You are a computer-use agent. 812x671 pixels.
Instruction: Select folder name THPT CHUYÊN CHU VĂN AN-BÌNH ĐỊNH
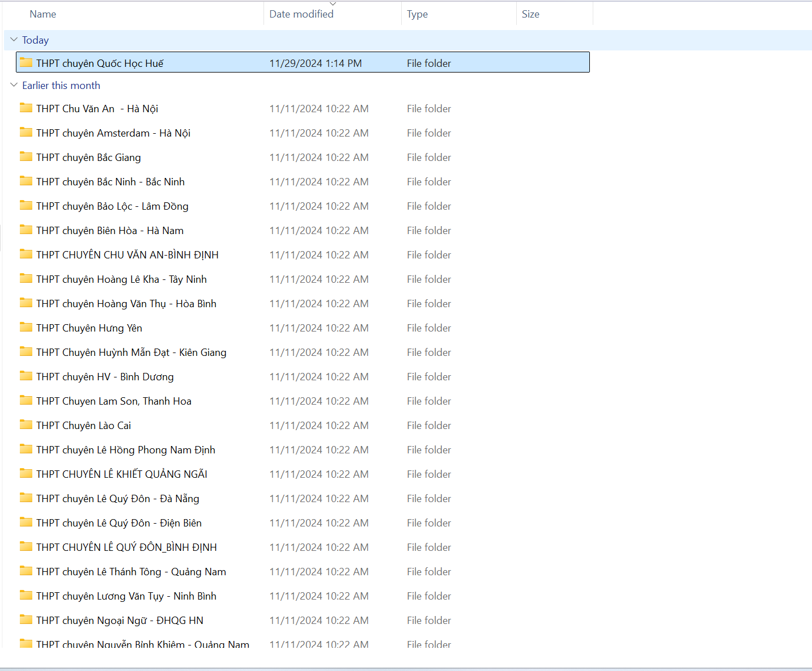coord(127,255)
